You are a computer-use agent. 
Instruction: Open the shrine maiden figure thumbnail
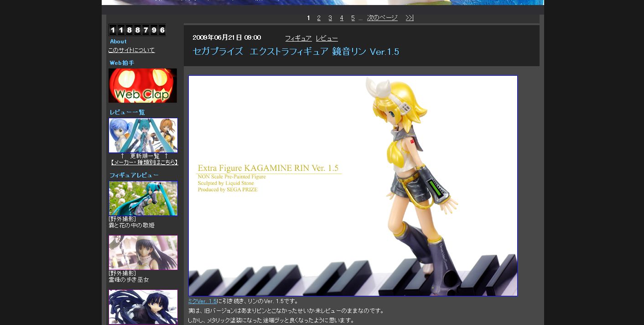pyautogui.click(x=143, y=252)
